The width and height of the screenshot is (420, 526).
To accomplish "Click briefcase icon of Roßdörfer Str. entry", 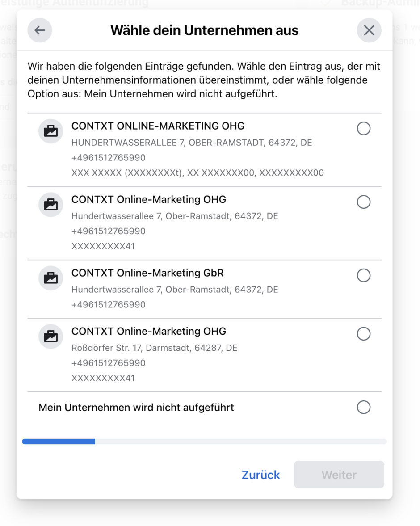I will 50,337.
